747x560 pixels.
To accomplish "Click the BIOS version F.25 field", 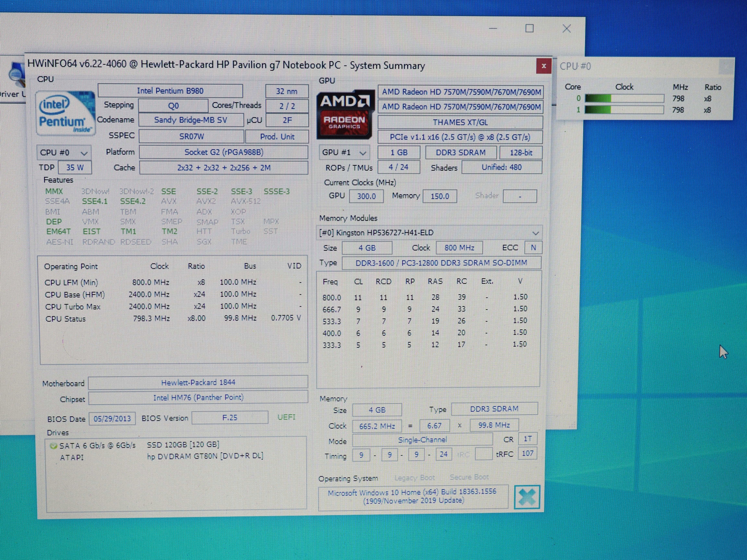I will (x=230, y=418).
